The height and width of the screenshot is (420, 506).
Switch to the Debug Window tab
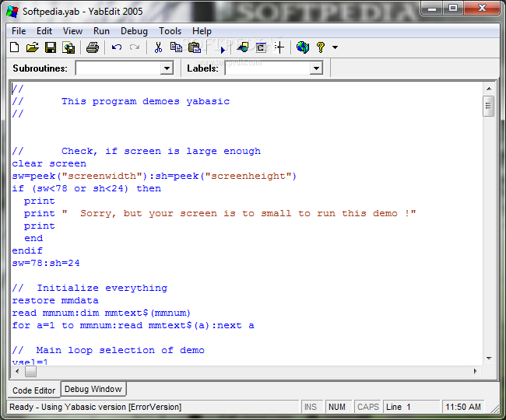point(93,389)
